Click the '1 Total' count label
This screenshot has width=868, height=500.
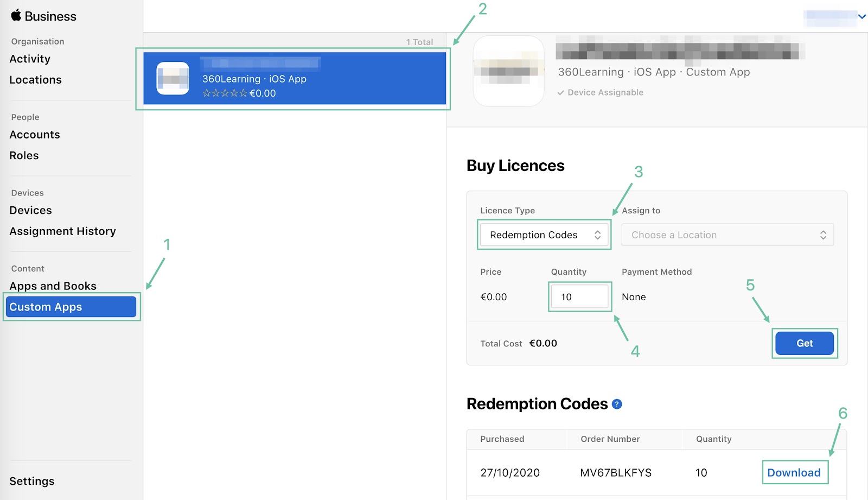pos(419,42)
